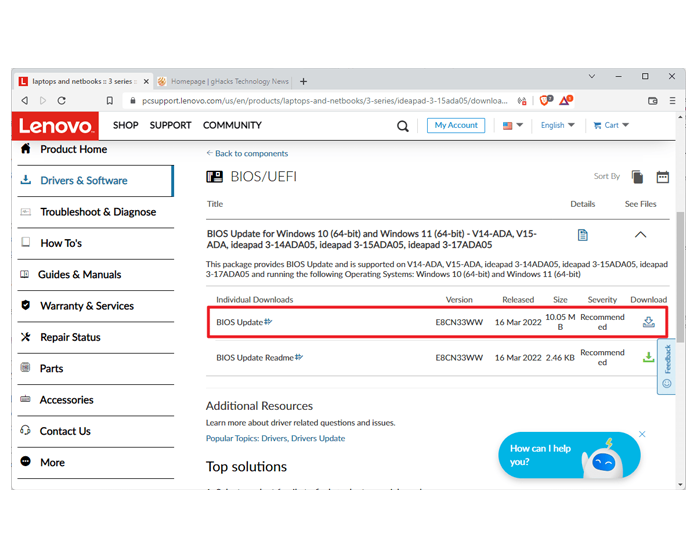The width and height of the screenshot is (700, 534).
Task: Open the Popular Topics: Drivers link
Action: click(x=246, y=438)
